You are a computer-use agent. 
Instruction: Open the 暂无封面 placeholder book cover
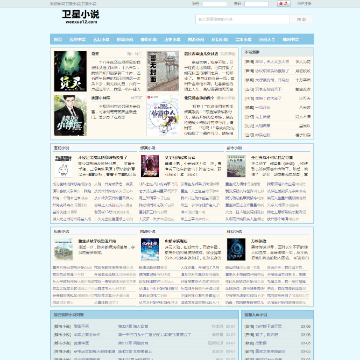[163, 71]
